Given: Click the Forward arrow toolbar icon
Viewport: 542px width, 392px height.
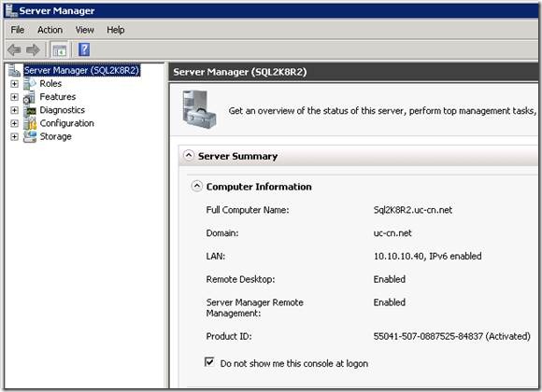Looking at the screenshot, I should 34,50.
